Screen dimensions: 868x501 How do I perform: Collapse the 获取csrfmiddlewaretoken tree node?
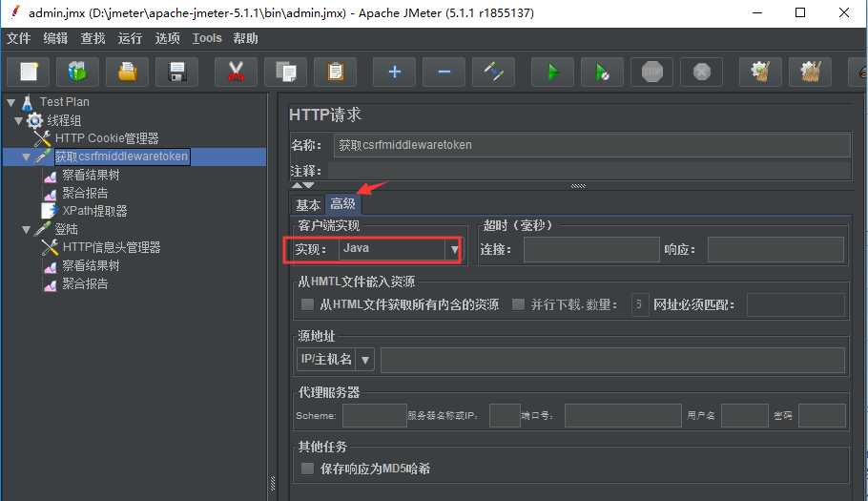coord(26,157)
